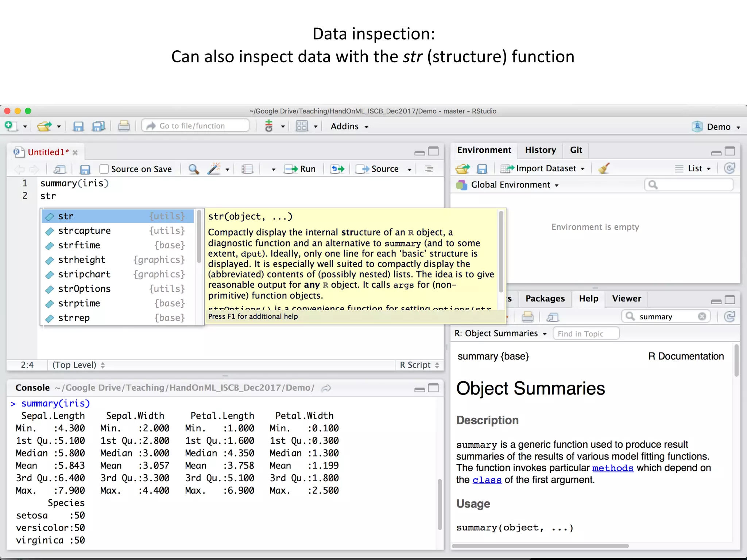Click the load workspace icon in Environment

[x=462, y=168]
